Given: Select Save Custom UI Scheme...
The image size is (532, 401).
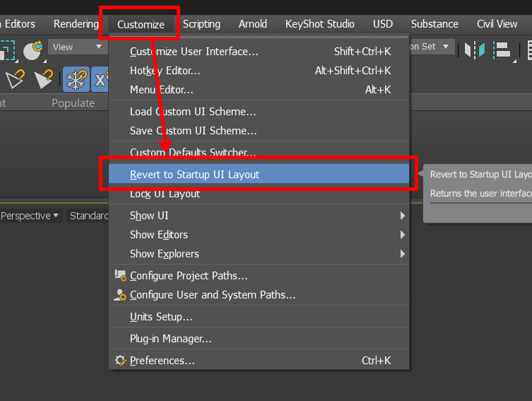Looking at the screenshot, I should (x=259, y=131).
